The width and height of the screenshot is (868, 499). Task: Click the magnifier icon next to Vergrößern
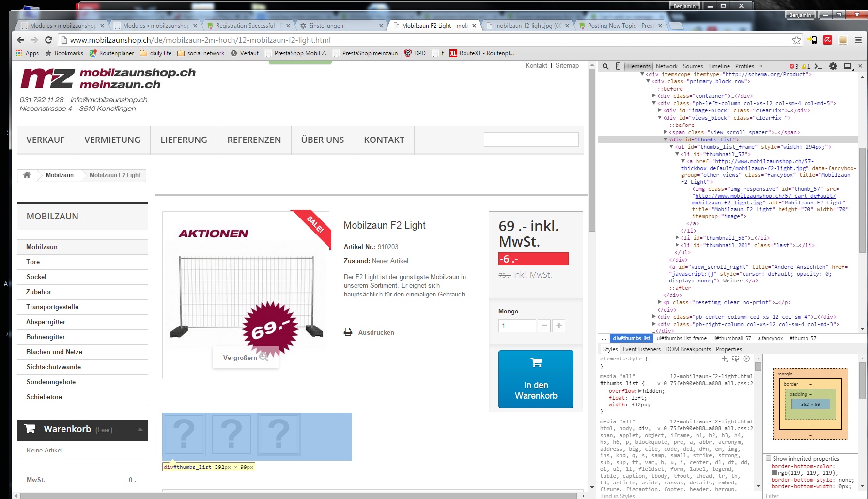click(x=263, y=357)
